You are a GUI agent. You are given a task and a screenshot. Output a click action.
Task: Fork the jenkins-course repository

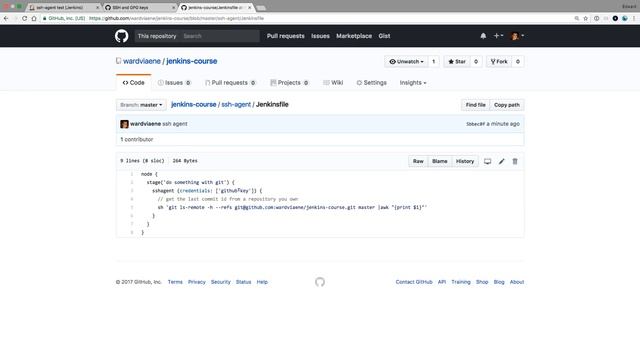499,62
